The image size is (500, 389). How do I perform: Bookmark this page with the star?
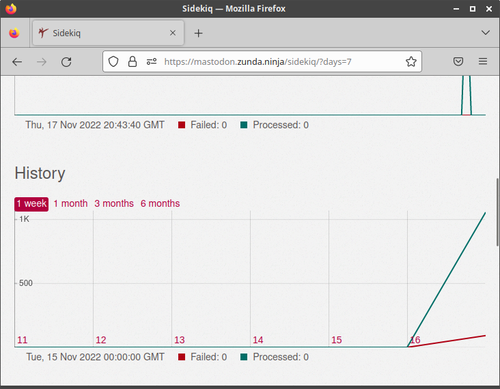click(x=411, y=62)
